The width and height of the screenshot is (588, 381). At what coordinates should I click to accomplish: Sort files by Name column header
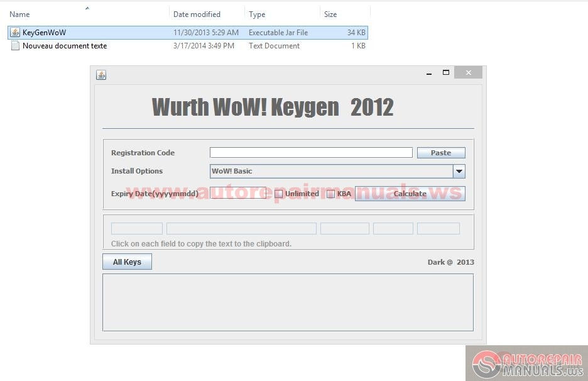(x=19, y=14)
